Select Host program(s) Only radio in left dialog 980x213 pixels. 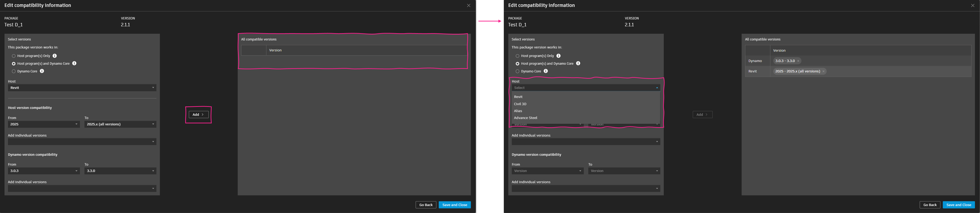click(x=14, y=56)
